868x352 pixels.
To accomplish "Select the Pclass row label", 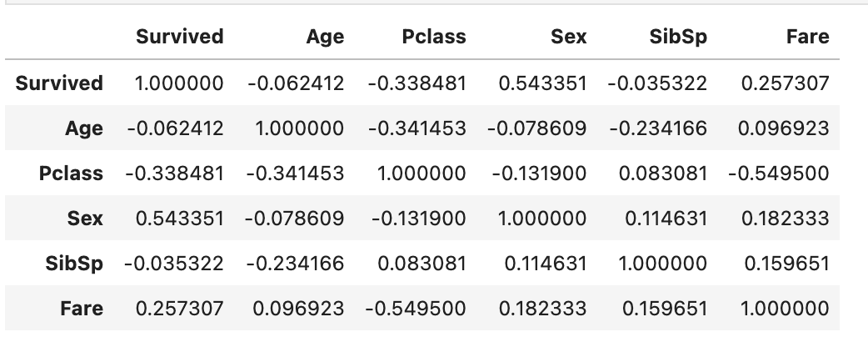I will click(71, 173).
